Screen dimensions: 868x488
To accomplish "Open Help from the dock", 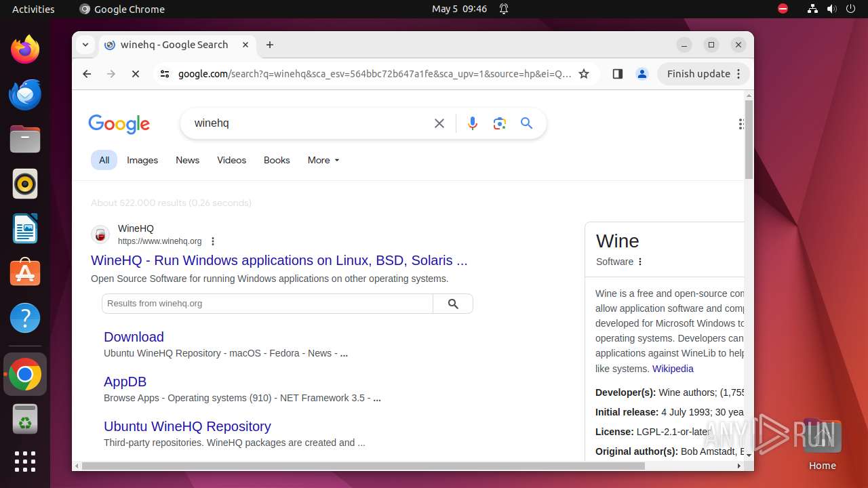I will (25, 318).
